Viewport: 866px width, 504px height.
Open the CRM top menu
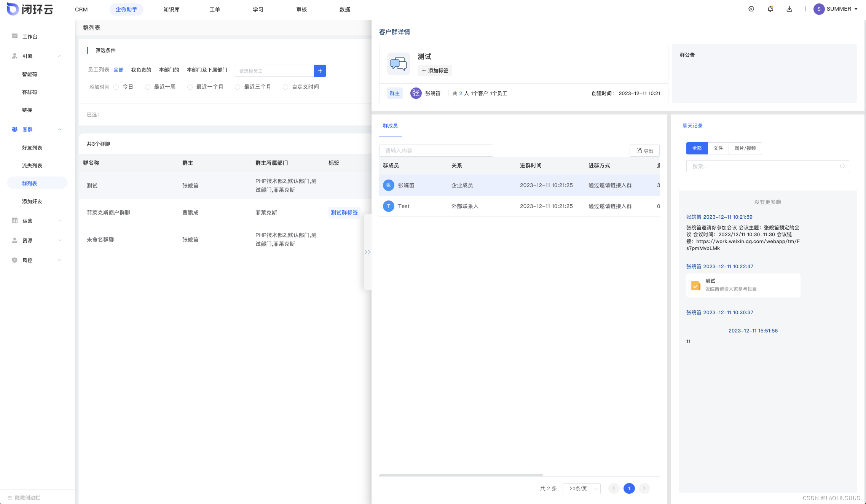click(x=81, y=10)
